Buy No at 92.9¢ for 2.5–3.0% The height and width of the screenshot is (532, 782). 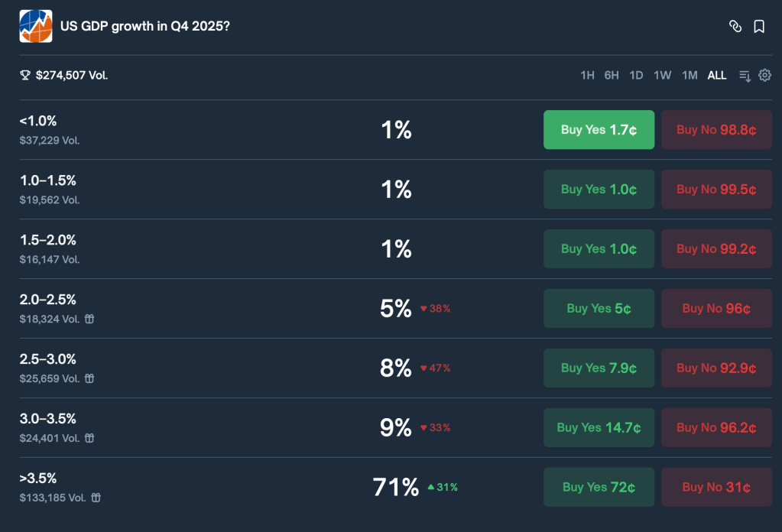[716, 368]
